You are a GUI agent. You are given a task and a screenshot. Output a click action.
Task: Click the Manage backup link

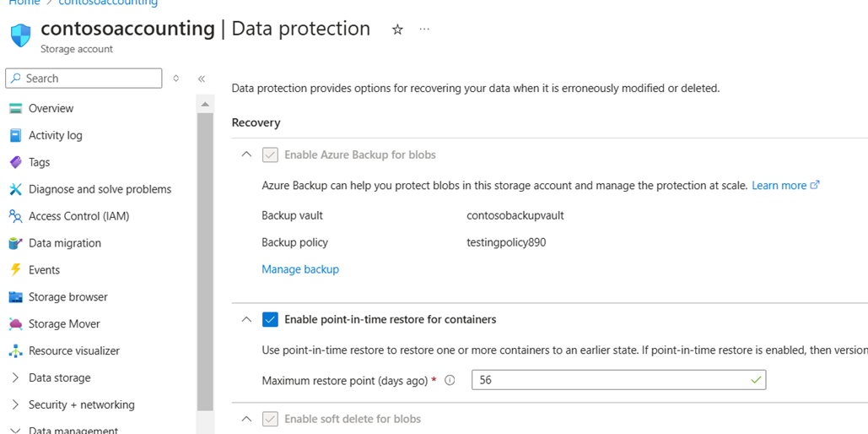click(x=300, y=269)
